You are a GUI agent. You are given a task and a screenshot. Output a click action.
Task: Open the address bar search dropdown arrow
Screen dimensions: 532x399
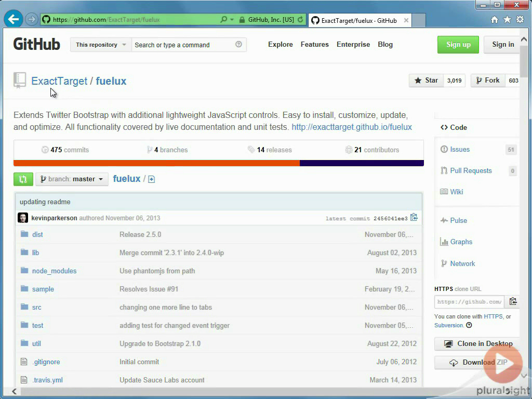coord(232,20)
